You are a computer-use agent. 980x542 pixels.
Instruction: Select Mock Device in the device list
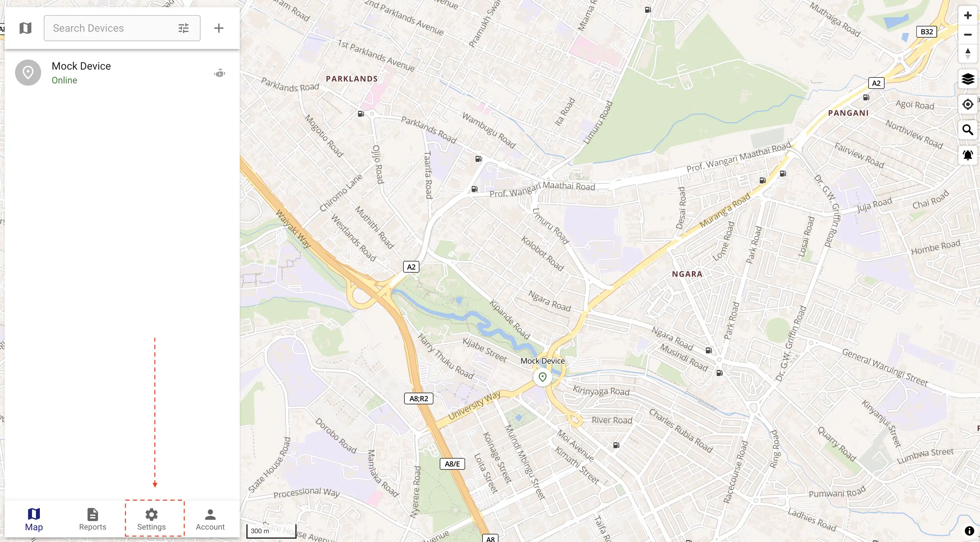122,73
